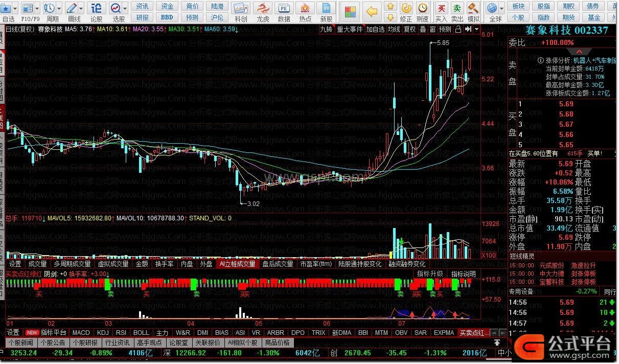Click the 数据 PE icon
619x364 pixels.
pos(284,8)
